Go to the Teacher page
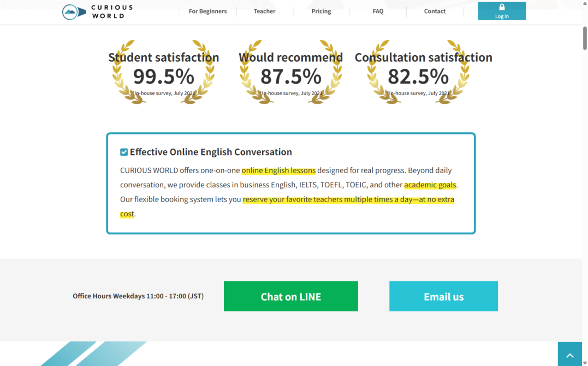The height and width of the screenshot is (366, 588). (264, 11)
